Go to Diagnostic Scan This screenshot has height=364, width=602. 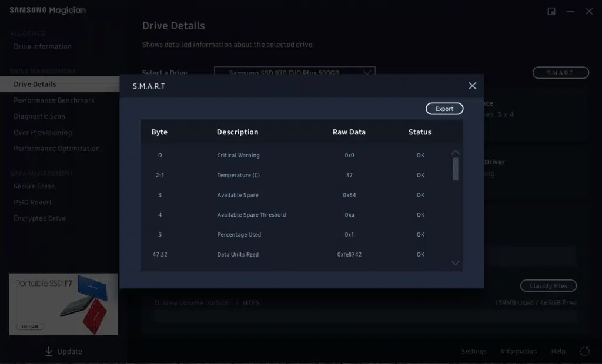pyautogui.click(x=39, y=116)
